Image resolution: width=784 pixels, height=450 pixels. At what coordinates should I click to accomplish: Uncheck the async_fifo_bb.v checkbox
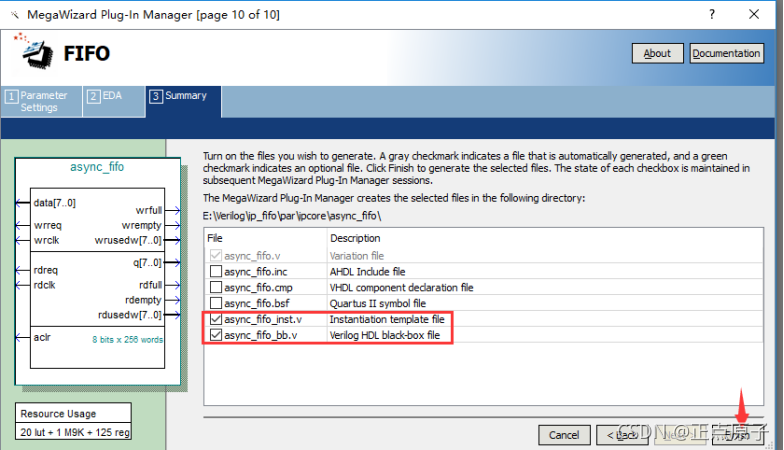(216, 335)
